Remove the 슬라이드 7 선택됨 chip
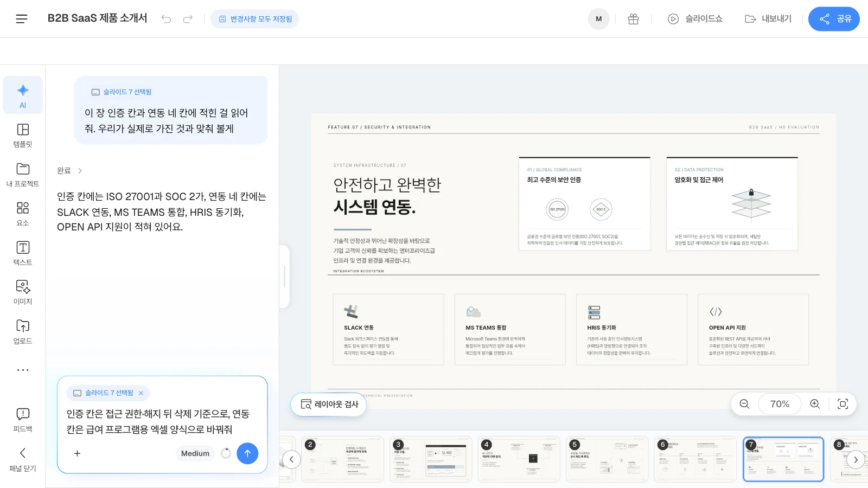The width and height of the screenshot is (868, 488). click(x=141, y=393)
